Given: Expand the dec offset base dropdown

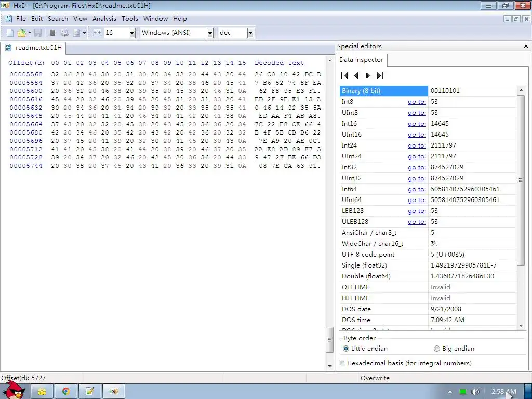Looking at the screenshot, I should tap(250, 33).
